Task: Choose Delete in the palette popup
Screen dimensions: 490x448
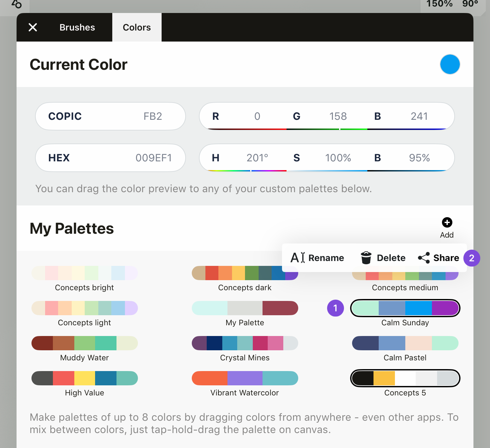Action: pos(391,258)
